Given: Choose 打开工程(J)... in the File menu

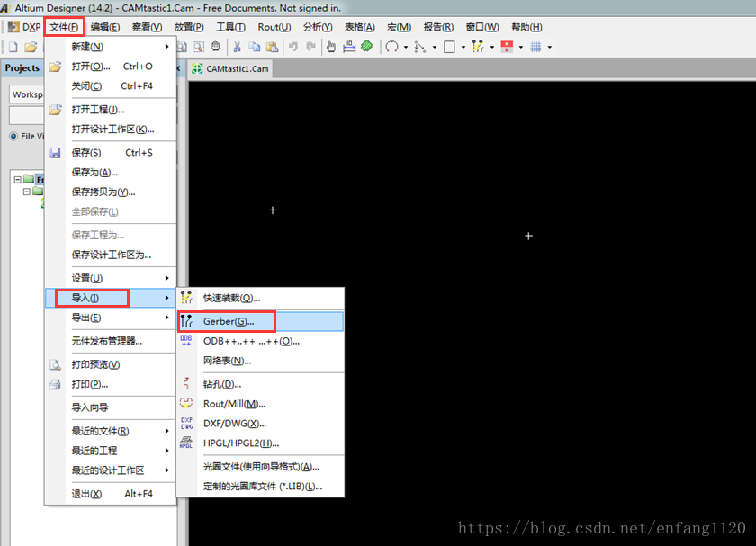Looking at the screenshot, I should pos(111,110).
